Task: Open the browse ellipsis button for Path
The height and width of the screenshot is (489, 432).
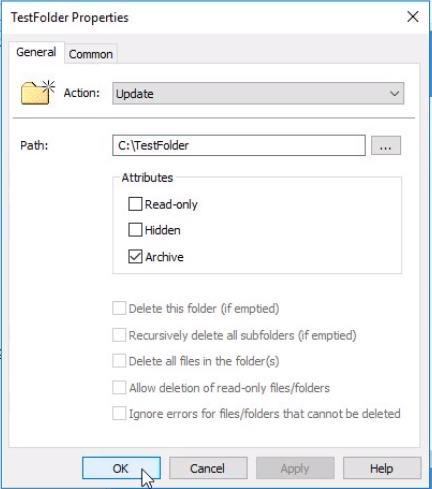Action: 386,146
